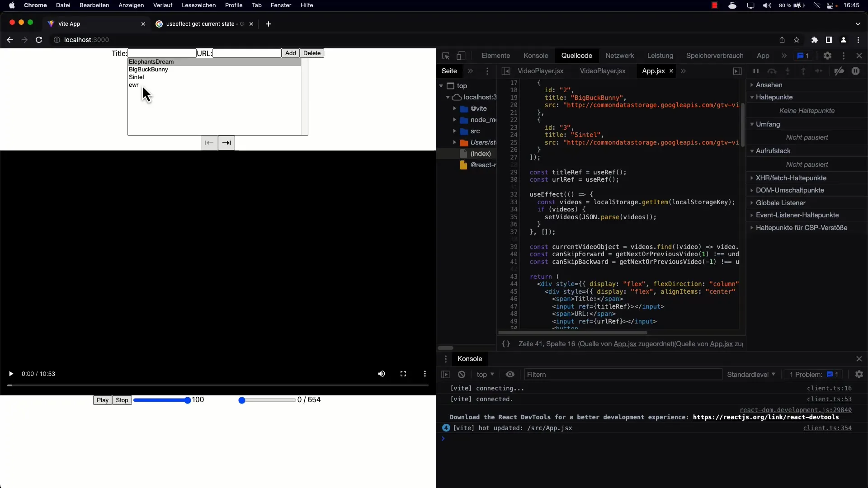Switch to Konsole tab in DevTools
Viewport: 868px width, 488px height.
[x=535, y=55]
